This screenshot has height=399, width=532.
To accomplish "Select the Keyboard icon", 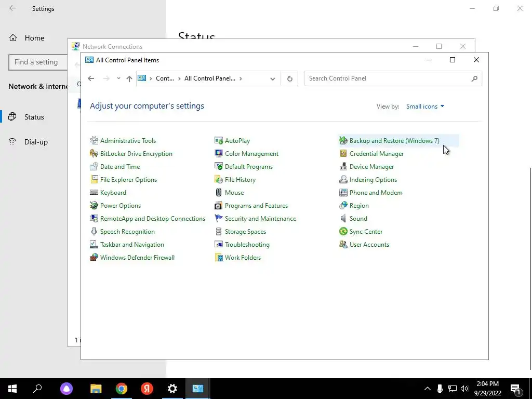I will click(94, 192).
